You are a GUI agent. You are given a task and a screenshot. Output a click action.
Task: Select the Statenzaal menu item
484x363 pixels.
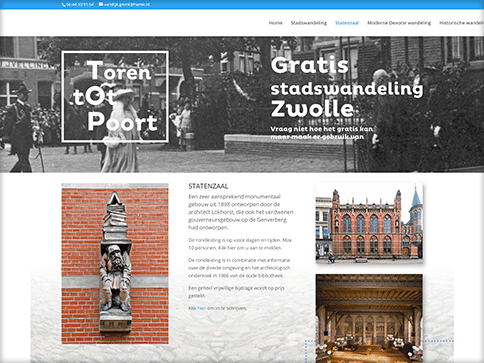click(x=347, y=23)
